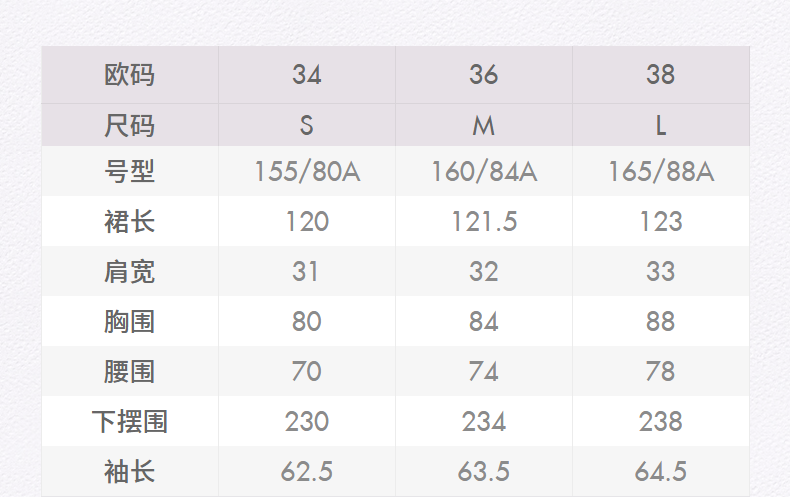Viewport: 790px width, 497px height.
Task: Click the 腰围 value 74
Action: point(484,371)
